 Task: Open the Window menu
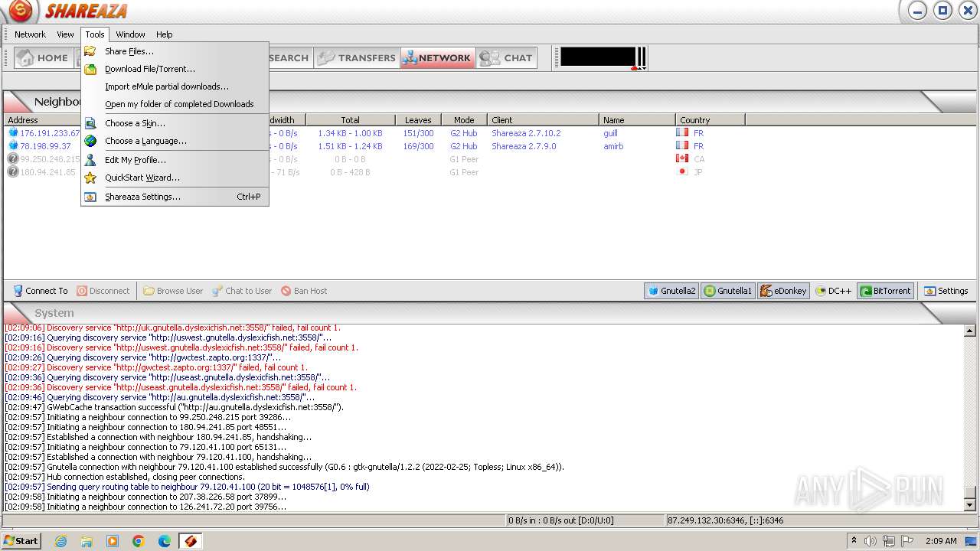pyautogui.click(x=130, y=34)
